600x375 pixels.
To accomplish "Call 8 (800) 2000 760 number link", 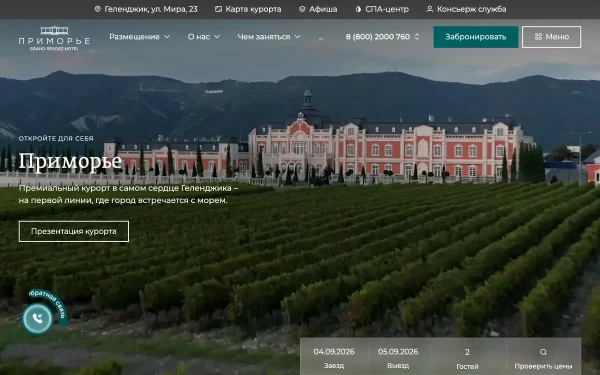I will click(378, 37).
